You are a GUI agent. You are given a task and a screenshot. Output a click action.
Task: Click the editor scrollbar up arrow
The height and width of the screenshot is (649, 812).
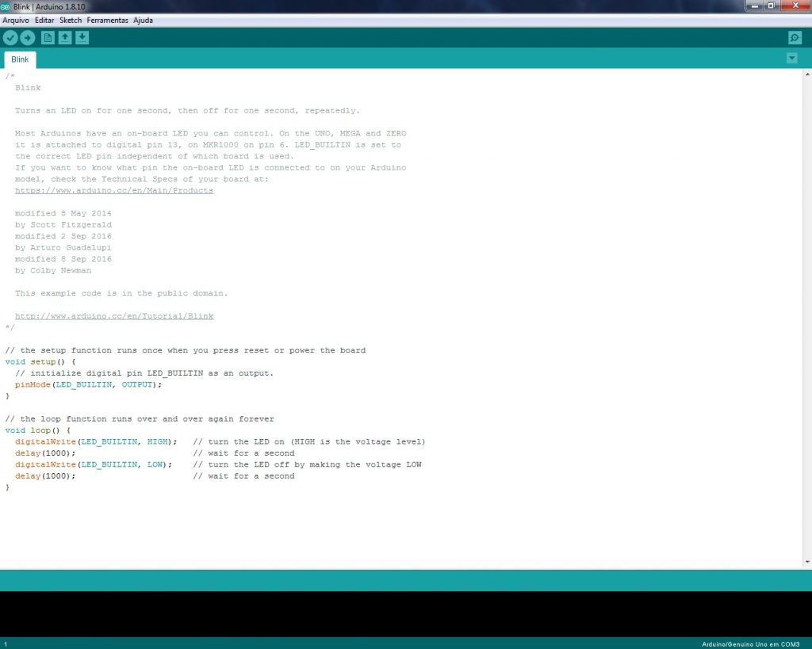(x=807, y=75)
